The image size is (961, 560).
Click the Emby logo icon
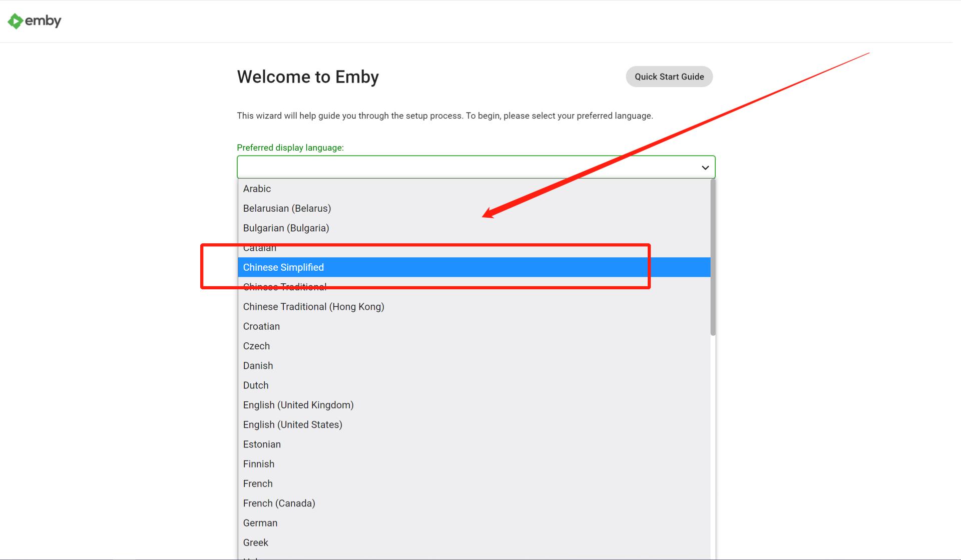click(16, 21)
